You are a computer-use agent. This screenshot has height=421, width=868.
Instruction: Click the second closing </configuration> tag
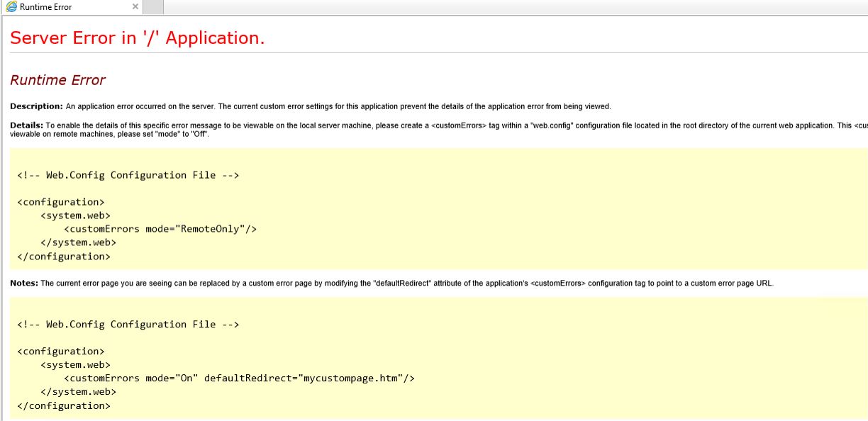(64, 406)
